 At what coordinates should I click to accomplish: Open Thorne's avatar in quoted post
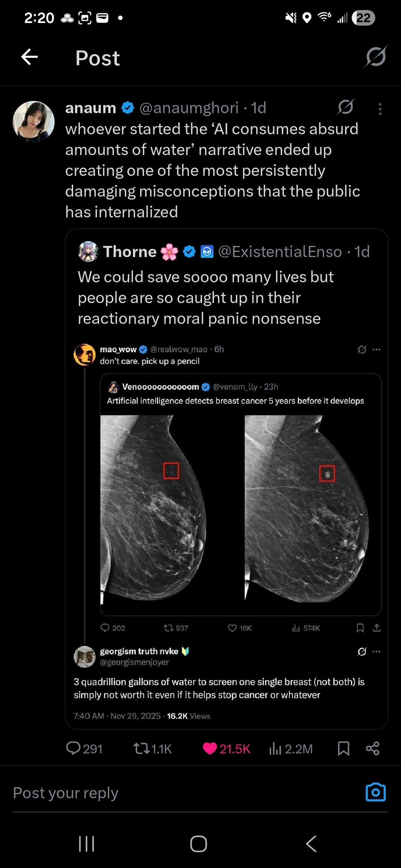pos(88,251)
